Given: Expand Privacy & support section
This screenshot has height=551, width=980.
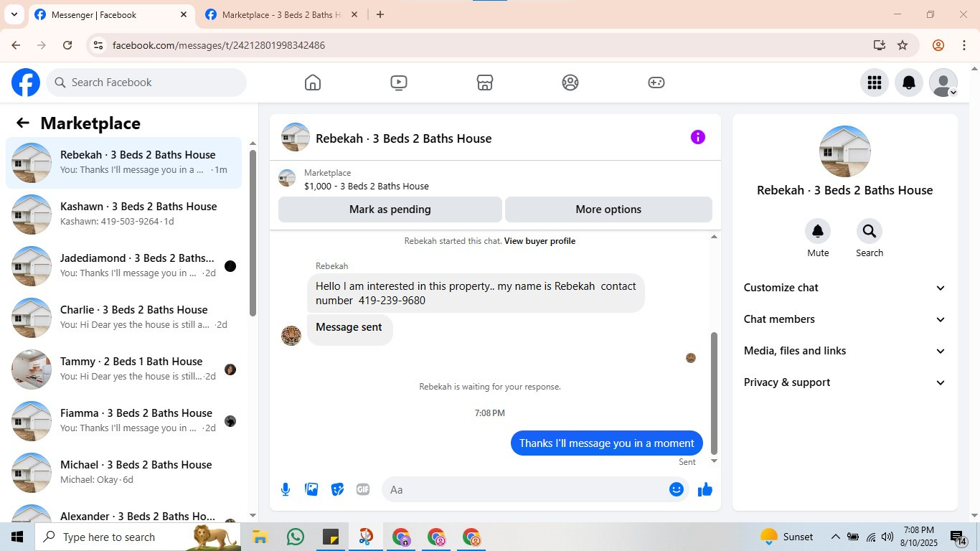Looking at the screenshot, I should (845, 382).
